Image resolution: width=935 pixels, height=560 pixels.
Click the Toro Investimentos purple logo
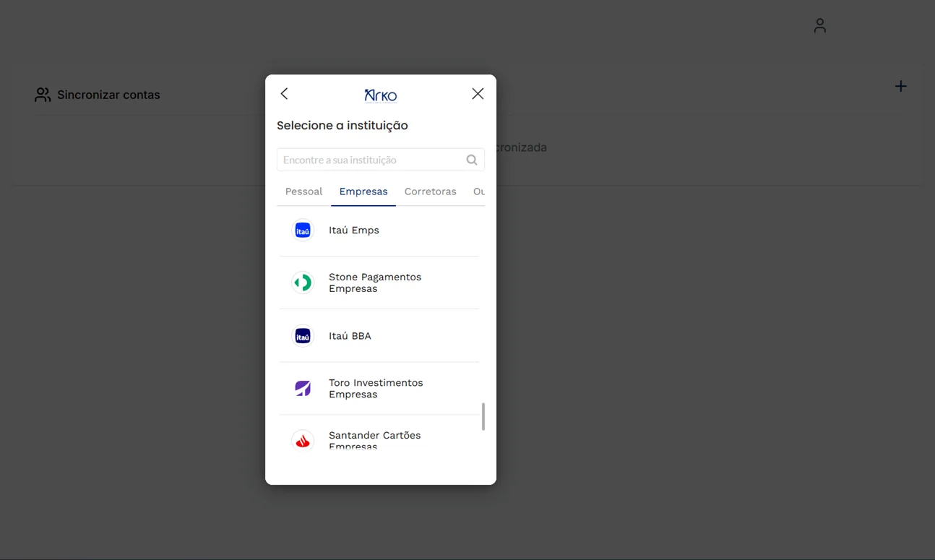[303, 389]
